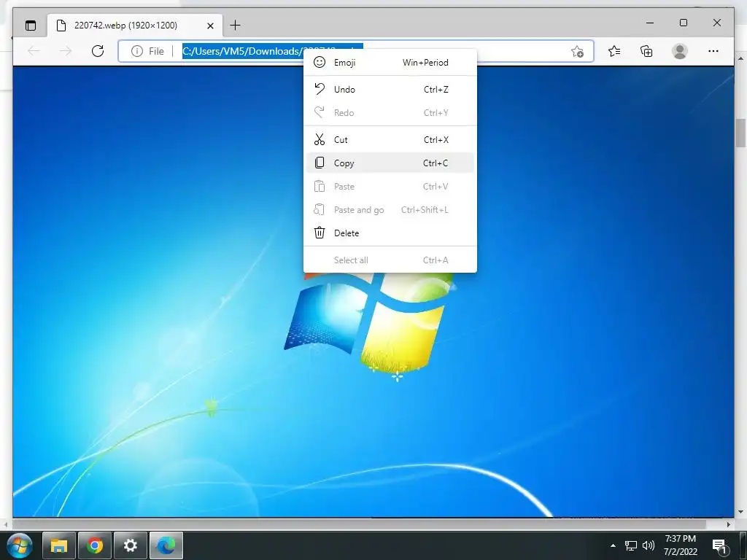Open Settings gear from taskbar
Viewport: 747px width, 560px height.
coord(131,545)
